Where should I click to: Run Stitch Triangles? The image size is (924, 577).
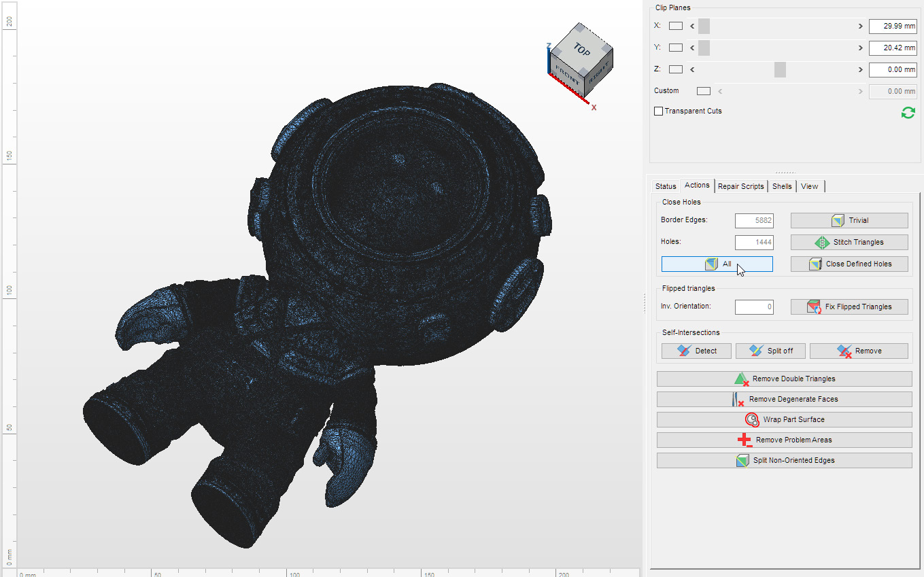coord(849,242)
